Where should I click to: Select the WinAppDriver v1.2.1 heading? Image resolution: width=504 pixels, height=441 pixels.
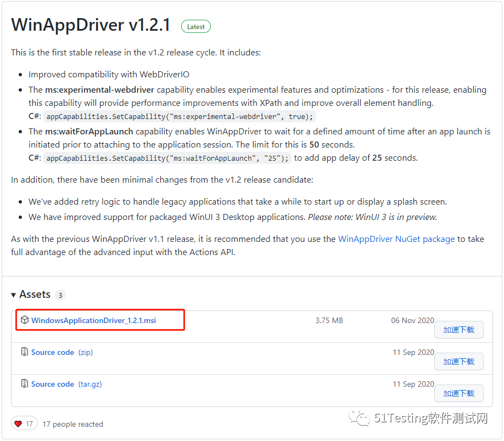91,25
